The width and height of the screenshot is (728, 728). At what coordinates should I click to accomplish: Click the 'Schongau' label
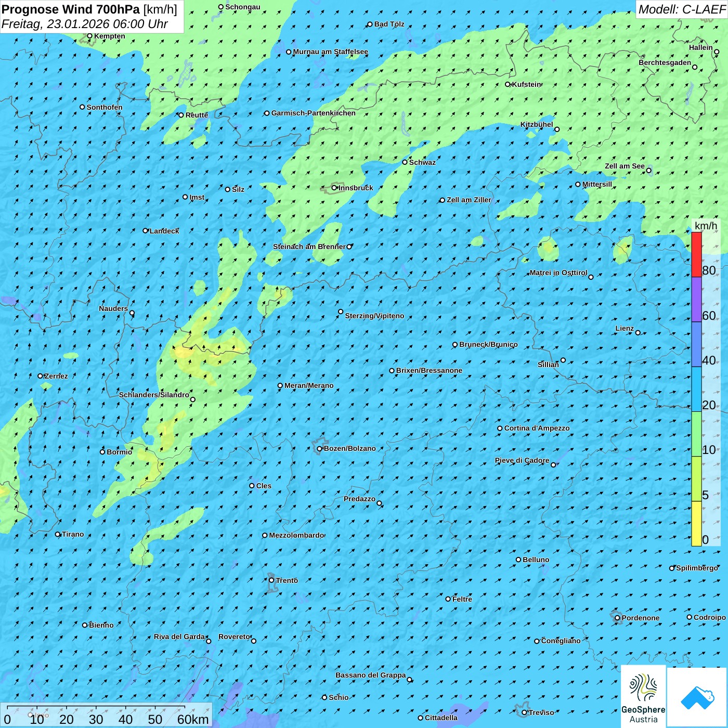click(242, 7)
